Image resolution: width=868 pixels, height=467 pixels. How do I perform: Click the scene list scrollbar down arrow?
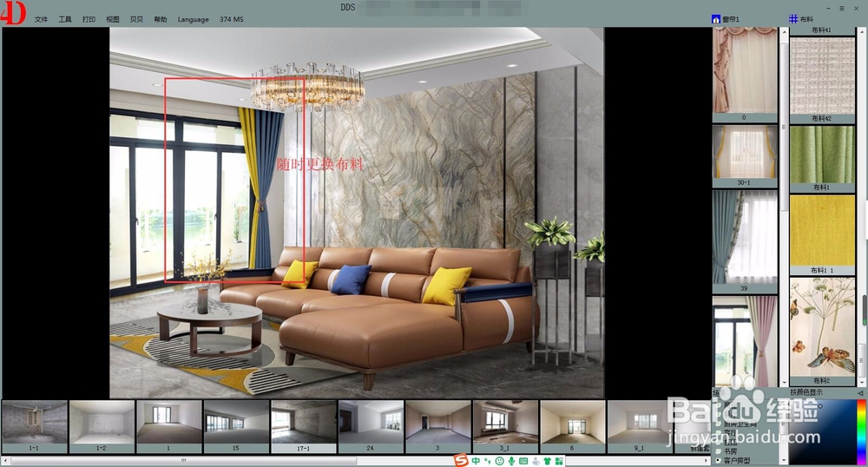(x=784, y=460)
